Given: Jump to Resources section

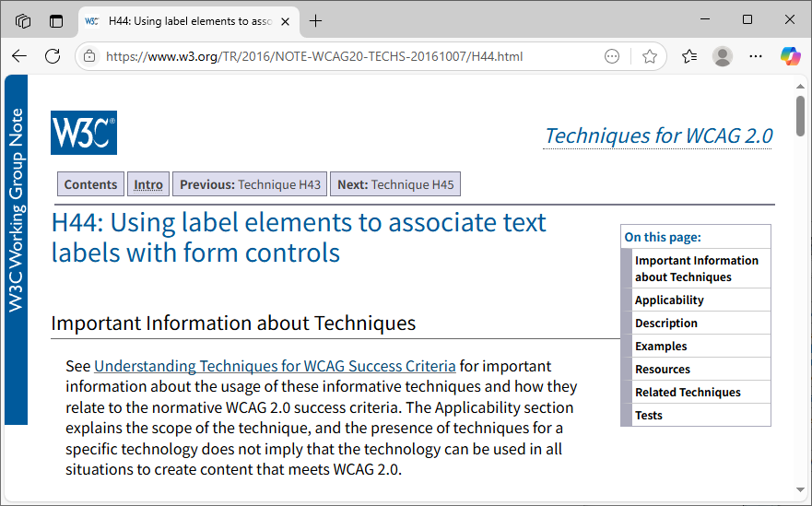Looking at the screenshot, I should pos(663,370).
